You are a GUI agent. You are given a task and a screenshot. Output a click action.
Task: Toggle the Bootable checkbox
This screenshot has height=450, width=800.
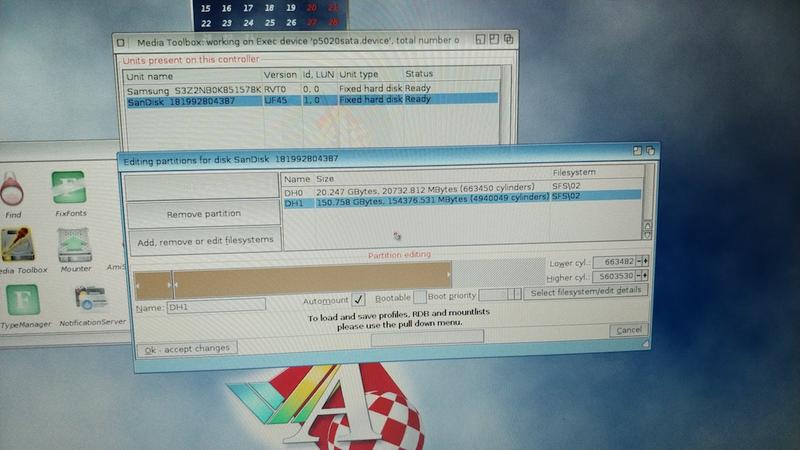419,296
